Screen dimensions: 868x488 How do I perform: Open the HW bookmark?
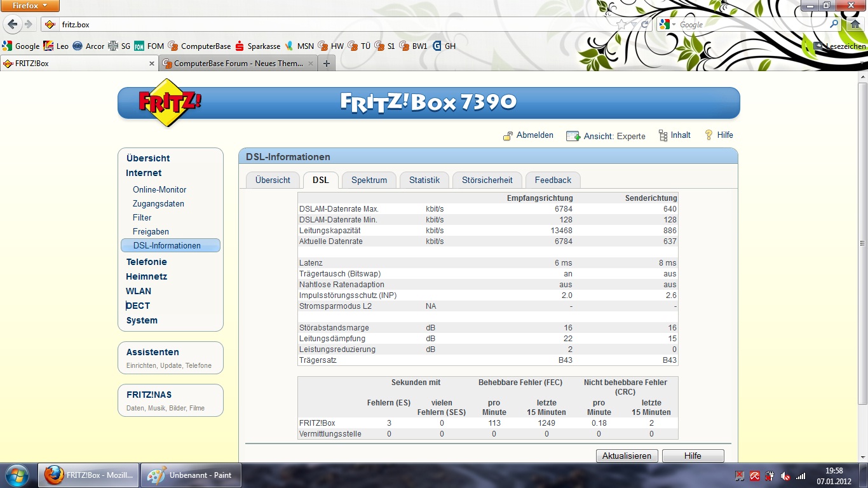[331, 46]
